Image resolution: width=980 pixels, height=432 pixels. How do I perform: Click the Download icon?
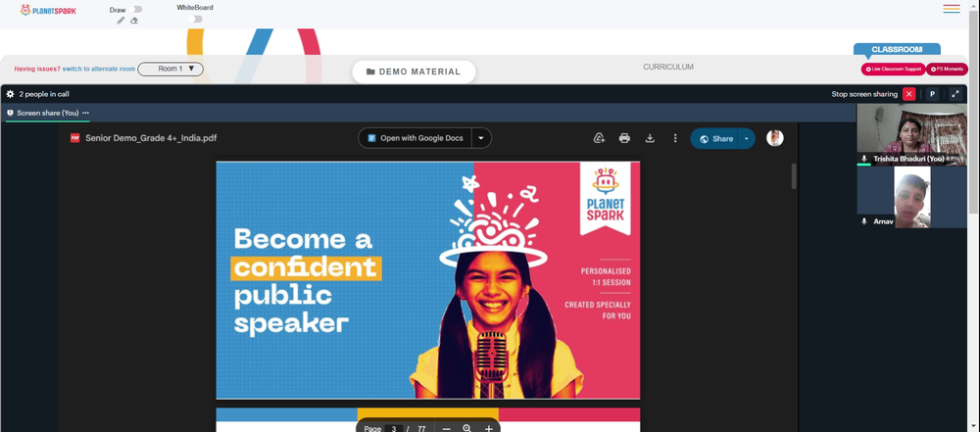[650, 138]
